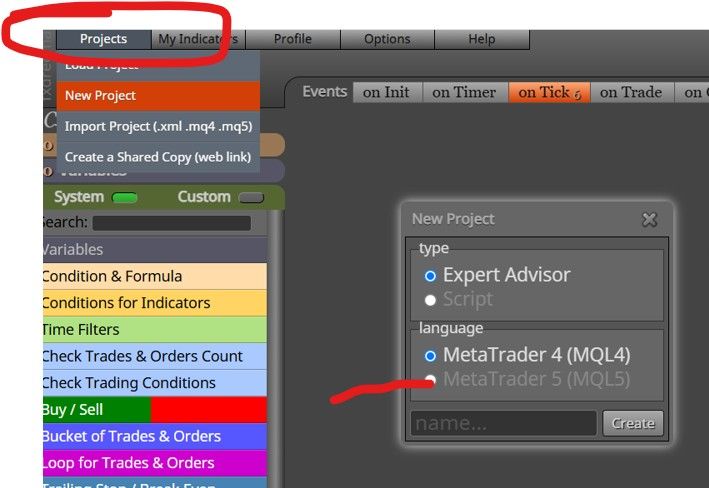The width and height of the screenshot is (709, 488).
Task: Select MetaTrader 4 (MQL4) language radio
Action: click(430, 356)
